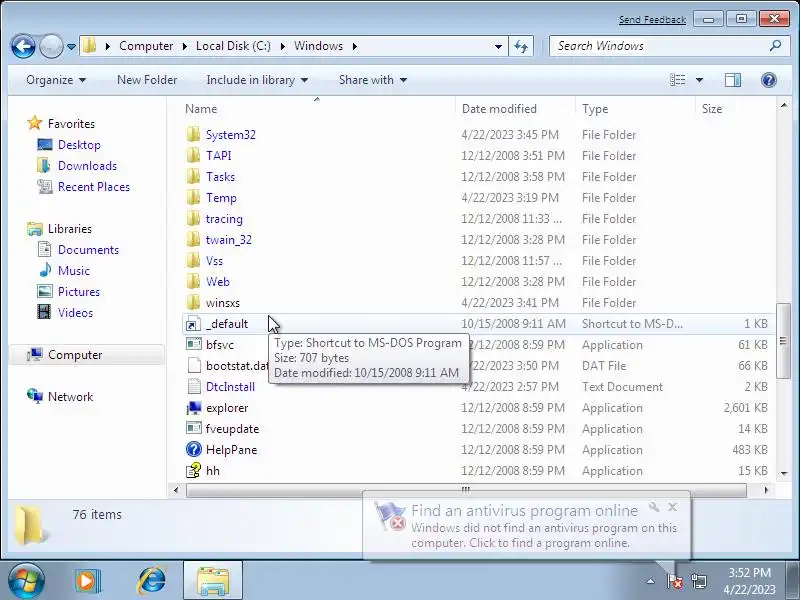Select the fveupdate application icon

point(193,429)
